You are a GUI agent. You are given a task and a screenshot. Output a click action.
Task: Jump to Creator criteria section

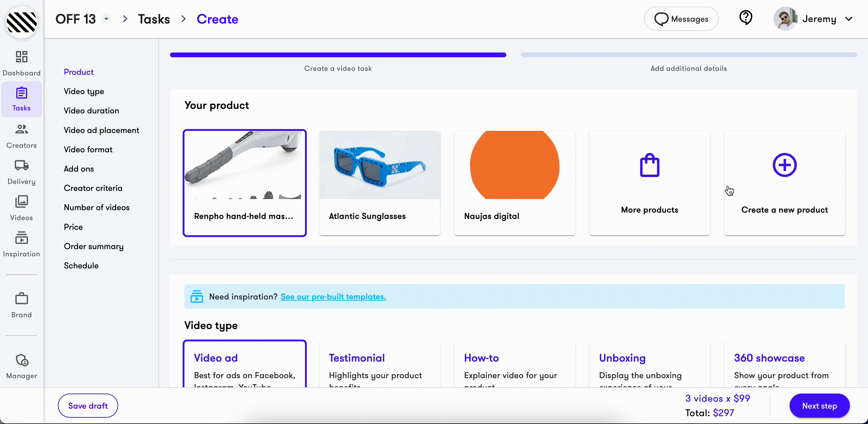tap(93, 188)
